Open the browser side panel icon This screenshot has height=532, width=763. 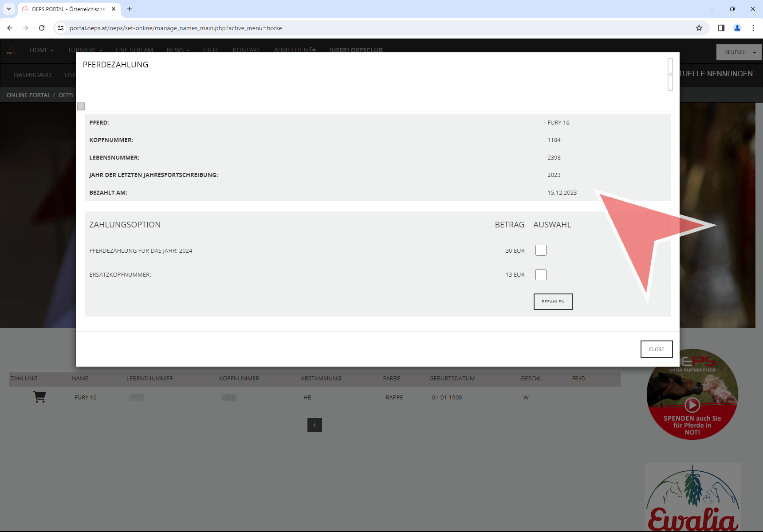coord(721,28)
